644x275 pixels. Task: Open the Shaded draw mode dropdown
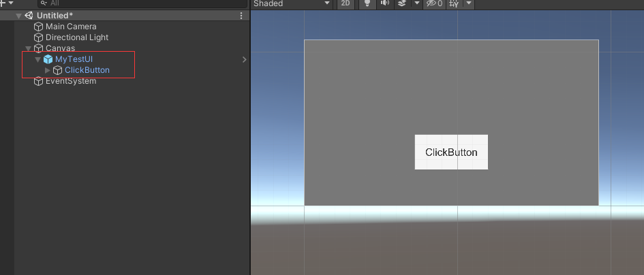click(291, 3)
